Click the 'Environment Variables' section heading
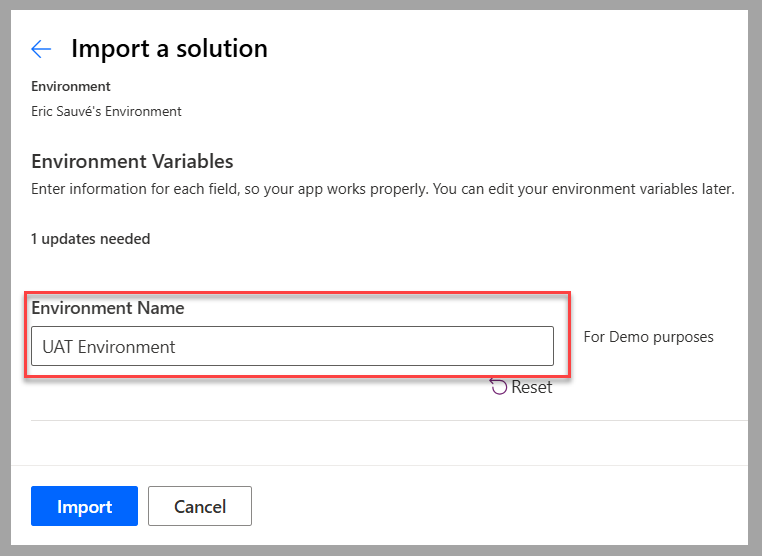 (x=132, y=162)
